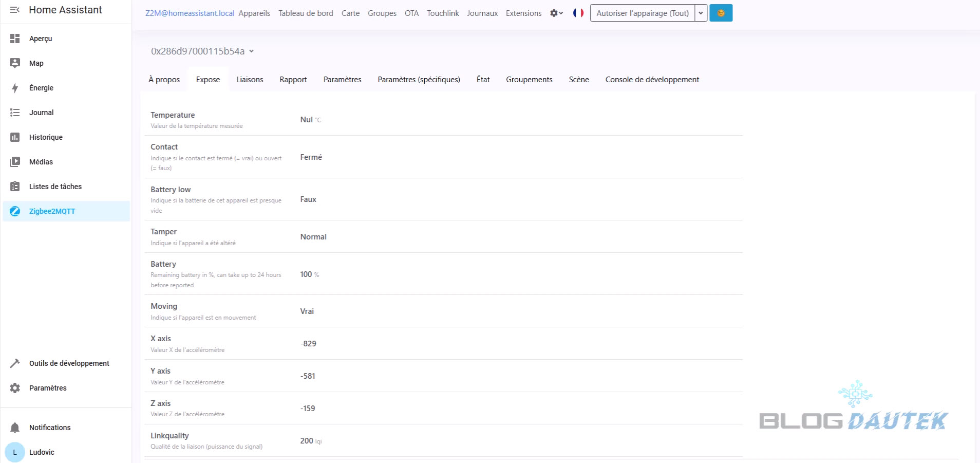
Task: Switch to the Paramètres (spécifiques) tab
Action: (419, 80)
